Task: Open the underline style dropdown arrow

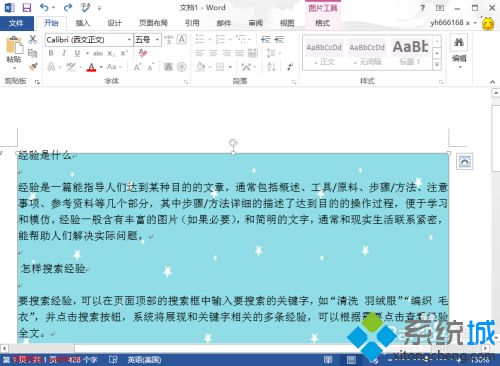Action: click(87, 53)
